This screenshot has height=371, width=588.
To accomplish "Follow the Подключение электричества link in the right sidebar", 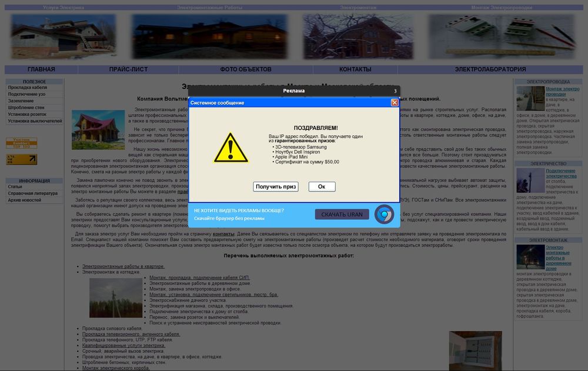I will 561,173.
